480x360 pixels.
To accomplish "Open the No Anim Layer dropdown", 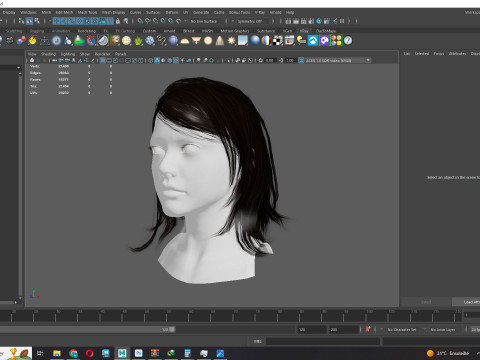I will 444,329.
